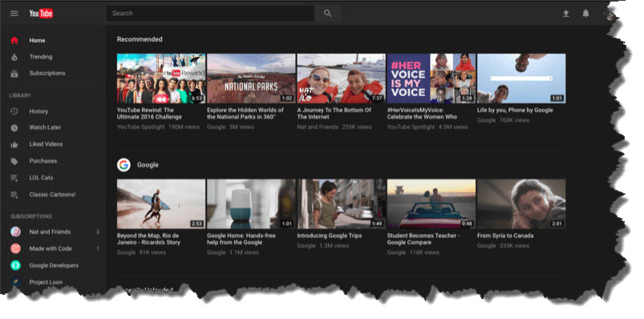The width and height of the screenshot is (644, 319).
Task: Play the Google Home speaker thumbnail
Action: coord(251,204)
